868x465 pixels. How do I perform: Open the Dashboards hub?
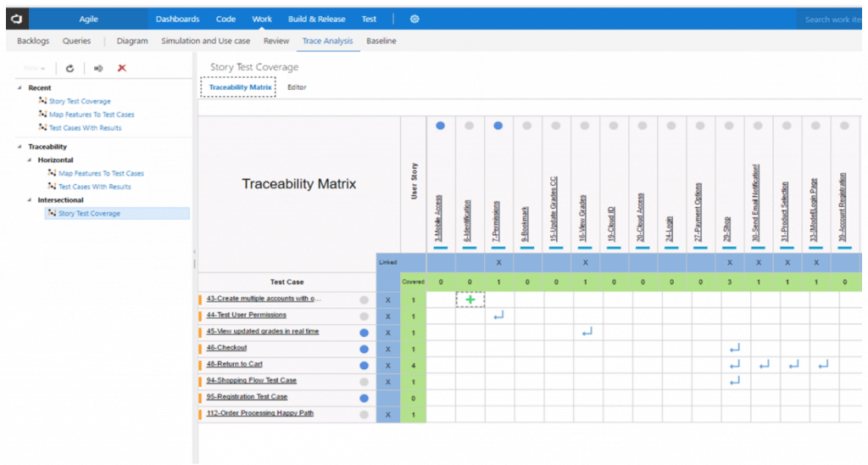pos(177,19)
